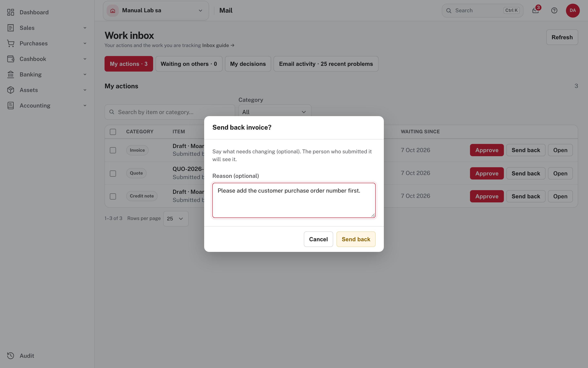Open the Rows per page dropdown

(176, 219)
